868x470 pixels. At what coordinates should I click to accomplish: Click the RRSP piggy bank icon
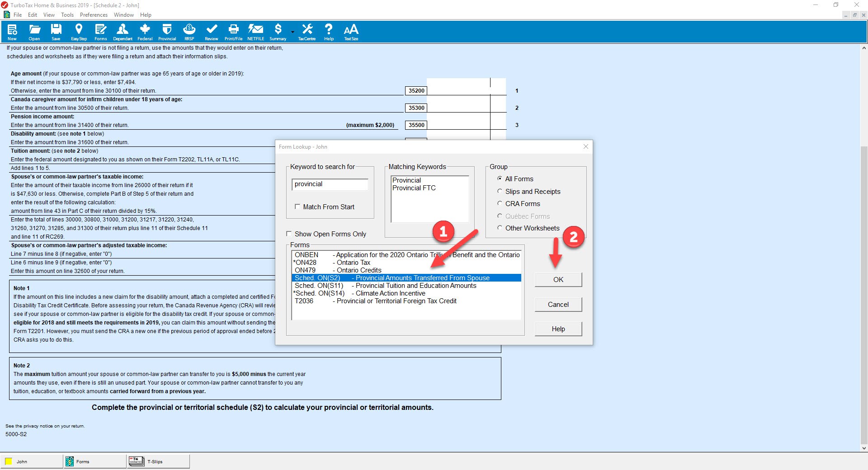[x=189, y=32]
